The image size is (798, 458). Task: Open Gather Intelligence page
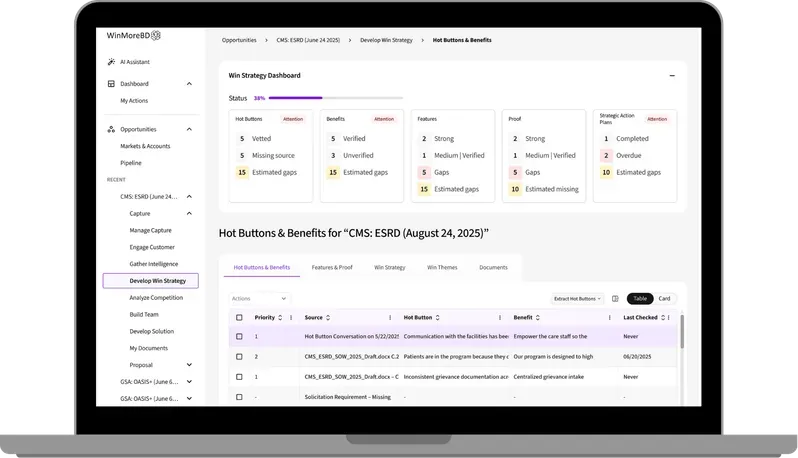click(x=154, y=264)
